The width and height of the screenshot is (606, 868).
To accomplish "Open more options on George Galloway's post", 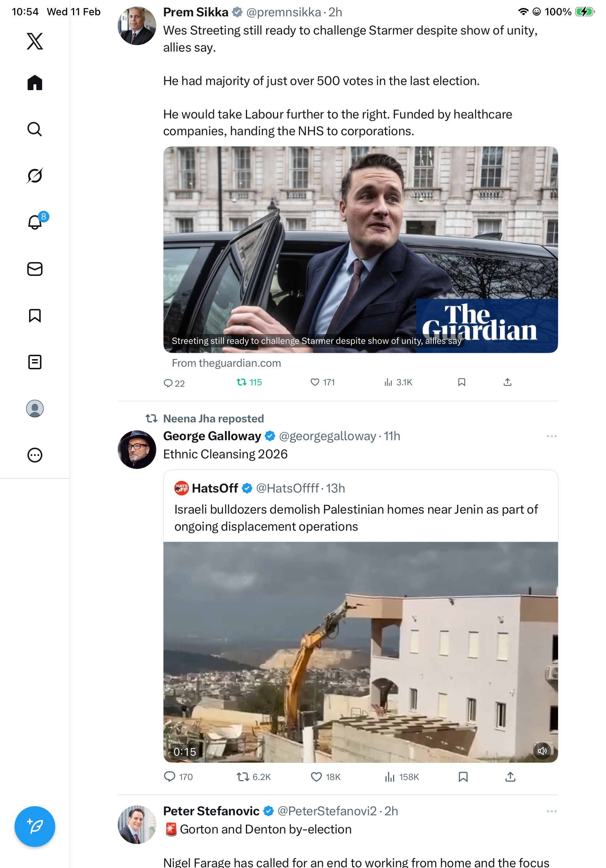I will [551, 436].
